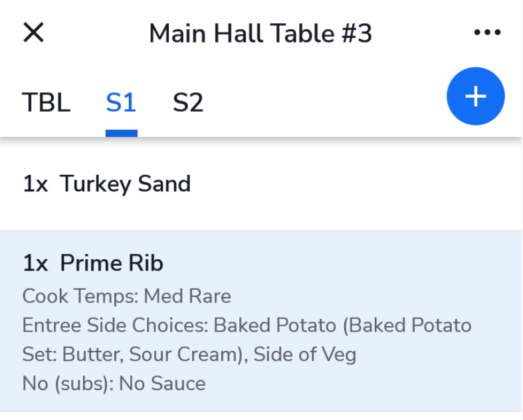Switch to the S2 seat tab

click(188, 103)
